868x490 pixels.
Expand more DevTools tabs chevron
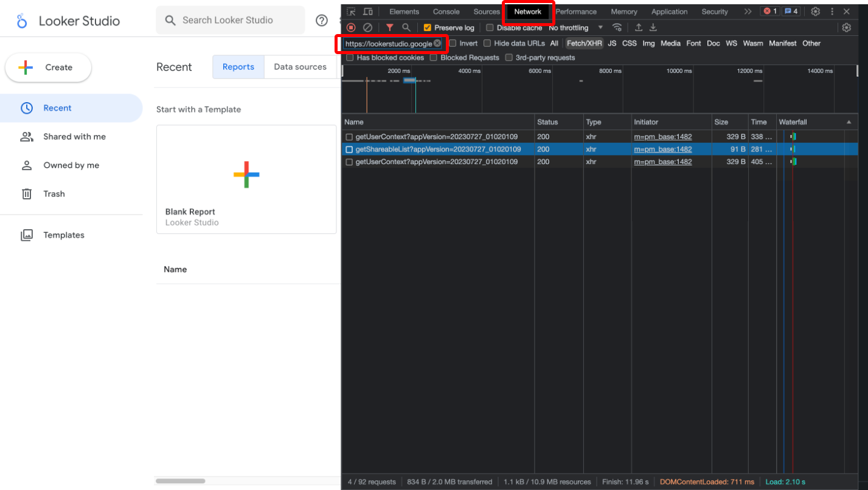[748, 12]
